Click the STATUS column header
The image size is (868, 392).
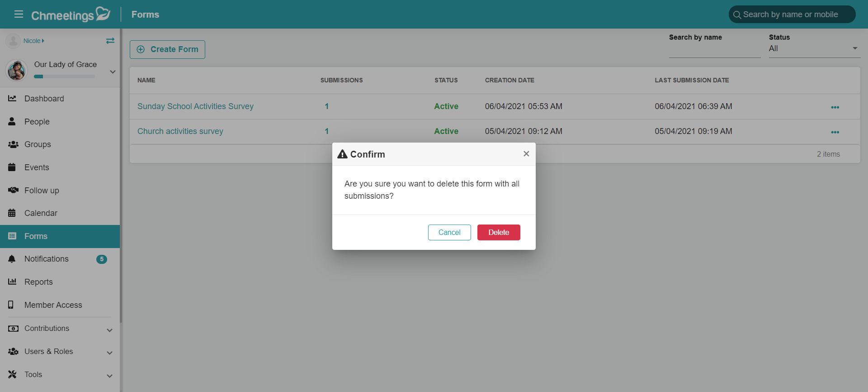(x=446, y=80)
